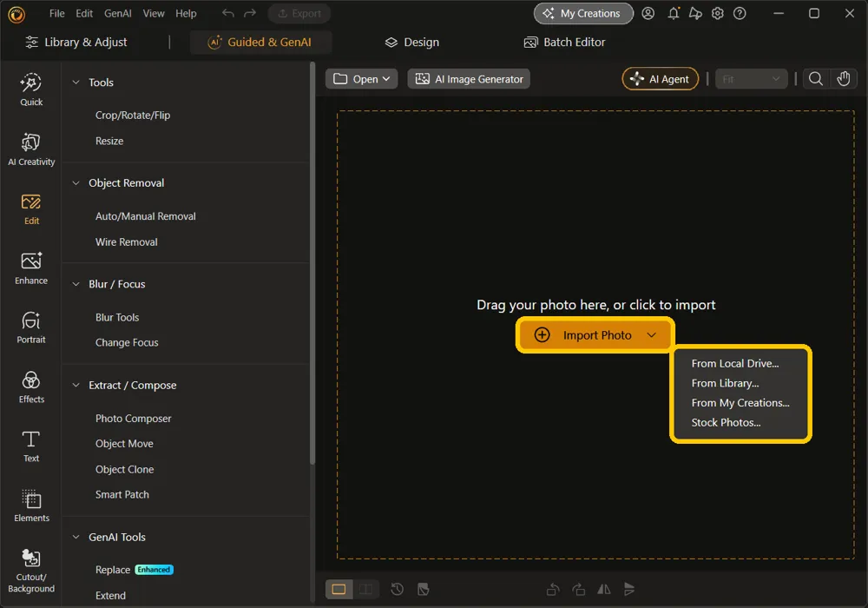This screenshot has height=608, width=868.
Task: Open the Cutout/Background sidebar panel
Action: tap(31, 571)
